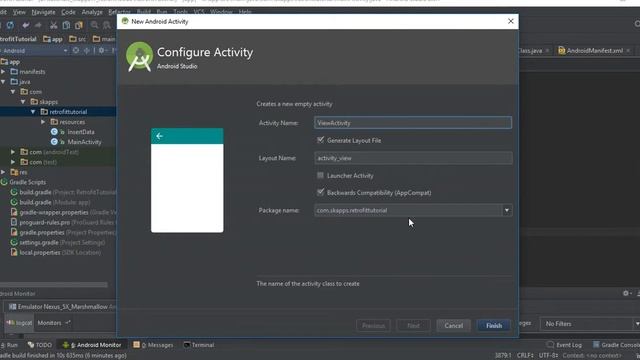
Task: Enable the Launcher Activity checkbox
Action: pos(320,176)
